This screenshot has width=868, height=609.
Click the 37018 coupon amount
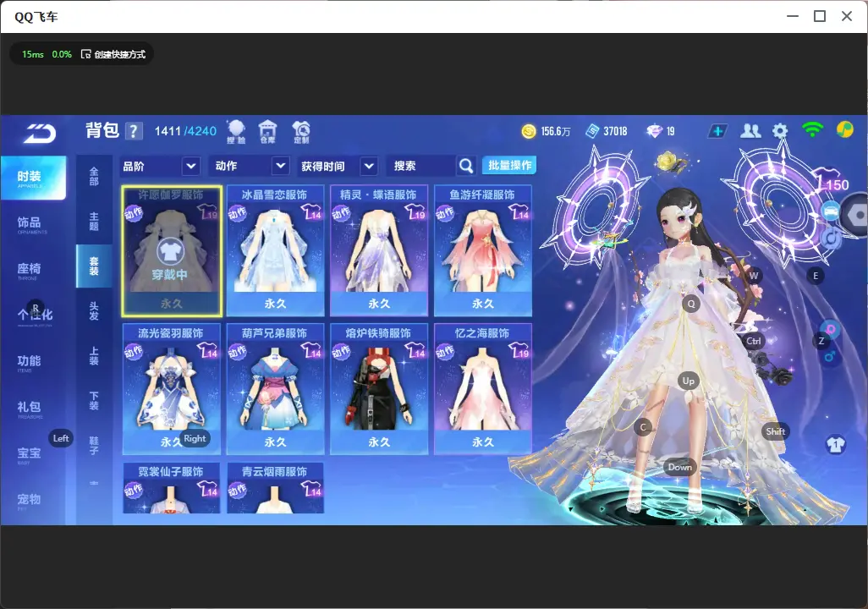[x=615, y=131]
